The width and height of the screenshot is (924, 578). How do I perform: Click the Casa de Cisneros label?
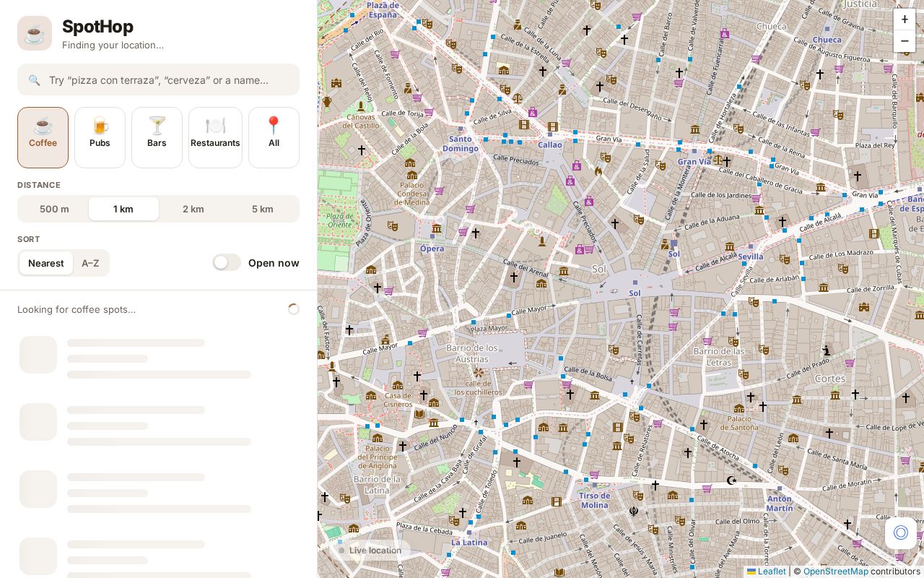coord(398,400)
